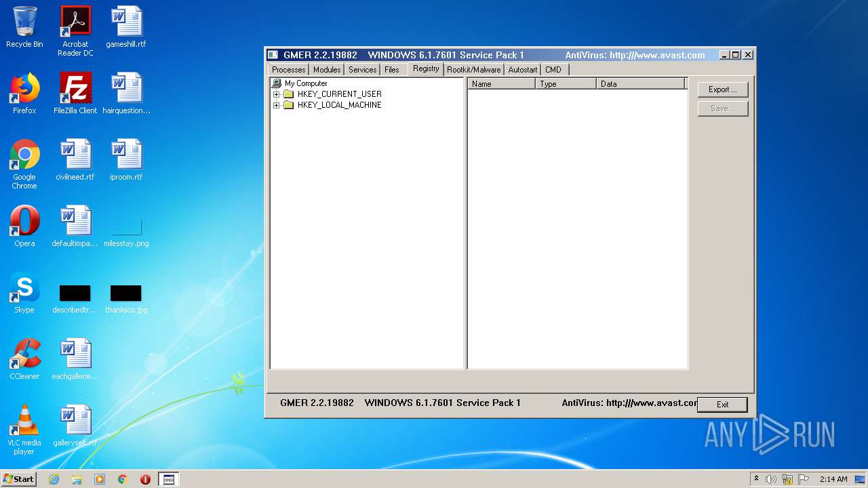Open Internet Explorer from taskbar
The height and width of the screenshot is (488, 868).
54,479
